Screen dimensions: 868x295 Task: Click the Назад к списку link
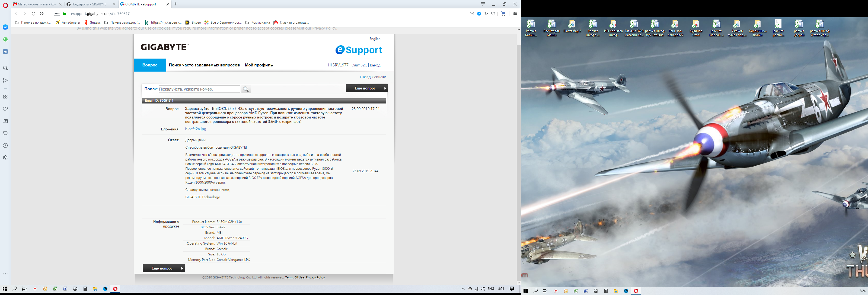tap(372, 77)
